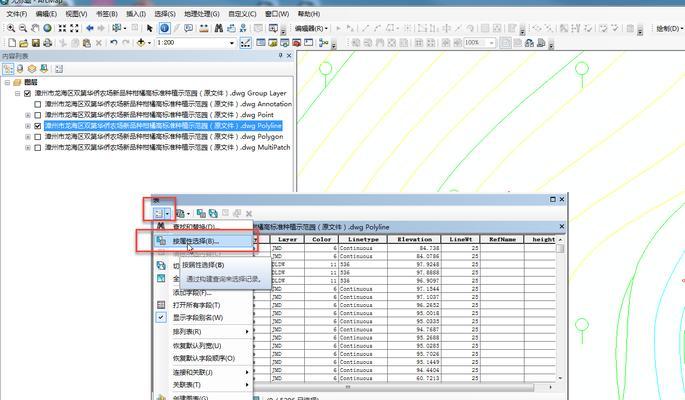Select the Zoom Out tool
Screen dimensions: 685x400
23,28
